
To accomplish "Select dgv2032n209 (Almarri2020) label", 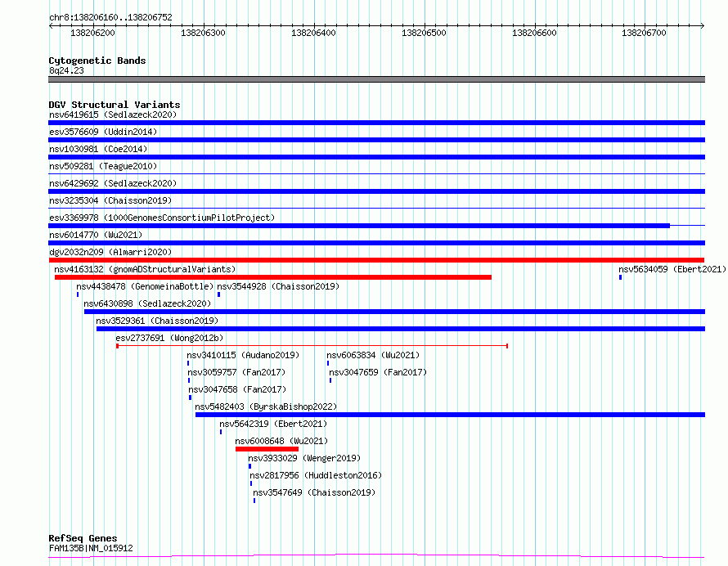I will 110,252.
